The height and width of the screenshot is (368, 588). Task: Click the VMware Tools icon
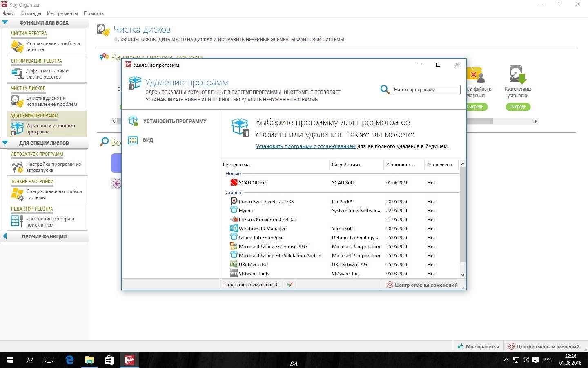pos(234,273)
